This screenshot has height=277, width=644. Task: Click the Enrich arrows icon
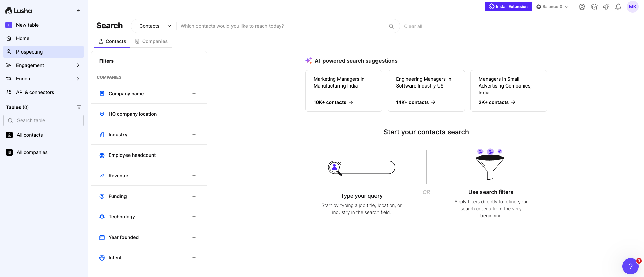tap(9, 79)
